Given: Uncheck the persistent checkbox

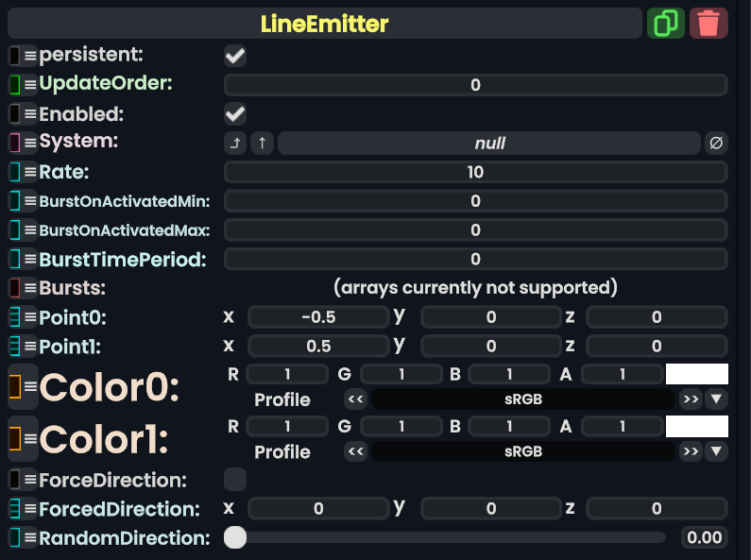Looking at the screenshot, I should click(235, 56).
